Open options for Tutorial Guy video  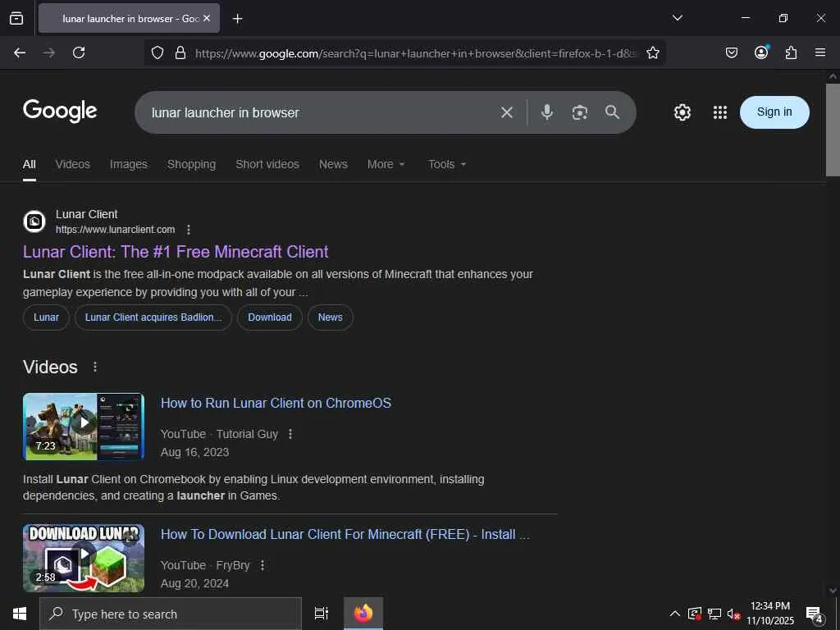pyautogui.click(x=290, y=434)
